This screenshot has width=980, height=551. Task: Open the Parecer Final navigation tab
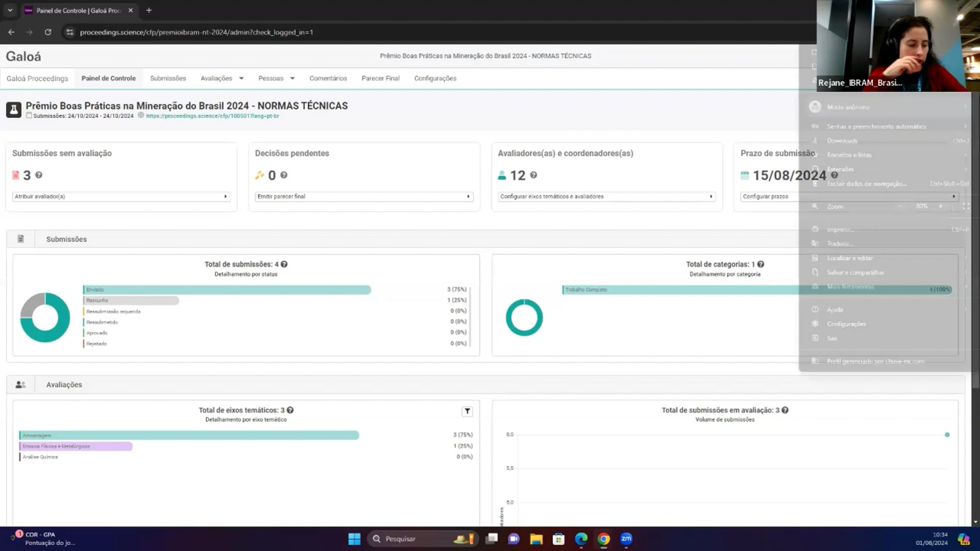pyautogui.click(x=381, y=79)
